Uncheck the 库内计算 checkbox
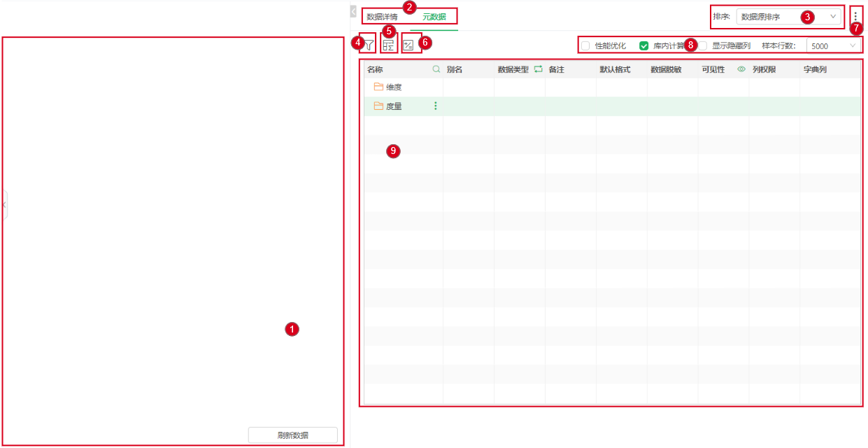868x448 pixels. pyautogui.click(x=644, y=45)
